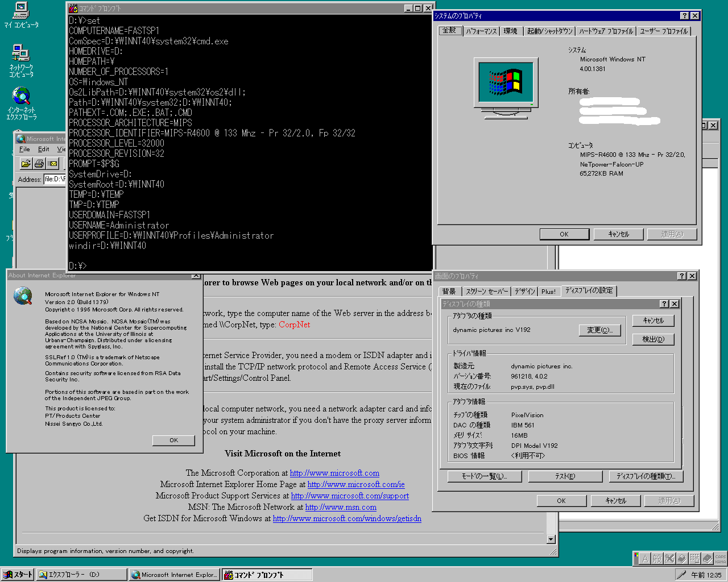Click ディスプレイの種類(D)... (Display Type) button
Screen dimensions: 728x582
tap(646, 476)
